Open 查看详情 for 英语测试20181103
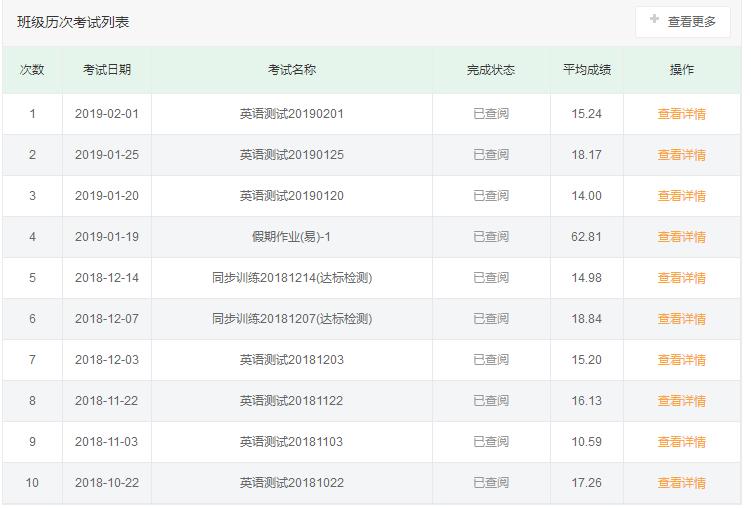Viewport: 751px width, 508px height. pos(682,442)
